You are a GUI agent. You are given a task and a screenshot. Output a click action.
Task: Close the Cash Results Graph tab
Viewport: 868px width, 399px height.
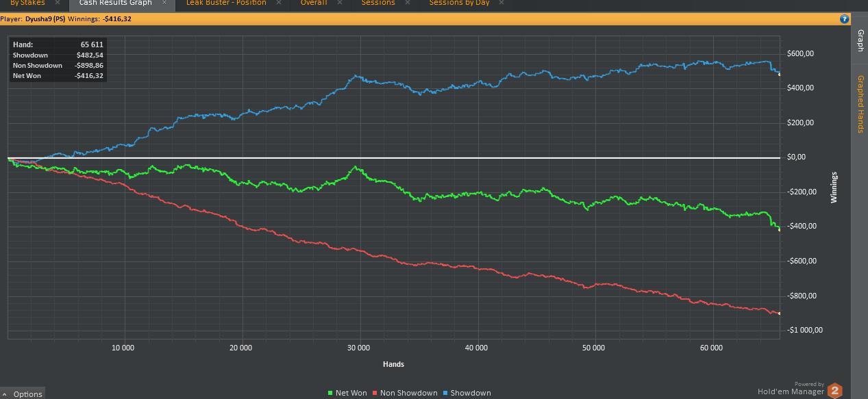164,3
